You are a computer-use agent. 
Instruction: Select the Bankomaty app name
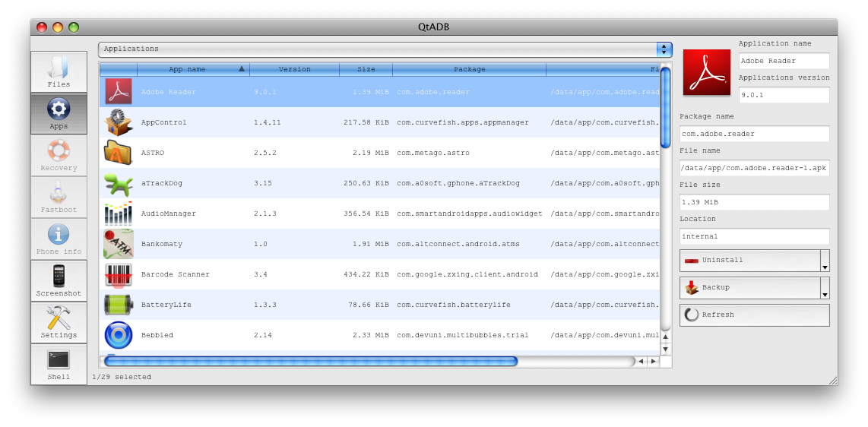162,244
